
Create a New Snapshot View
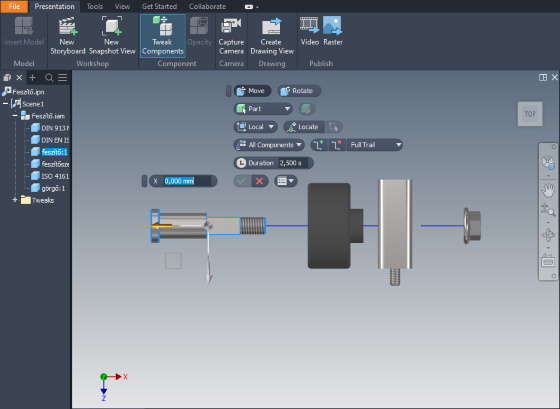pyautogui.click(x=112, y=35)
